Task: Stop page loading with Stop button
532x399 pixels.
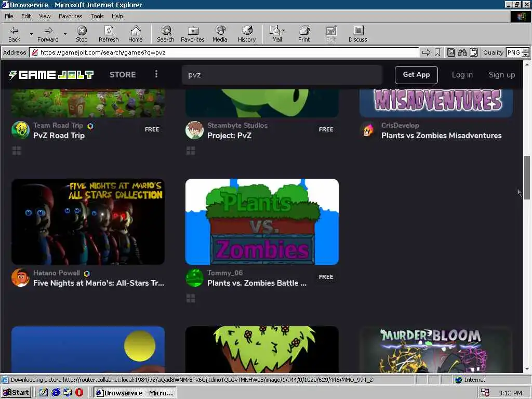Action: pyautogui.click(x=82, y=34)
